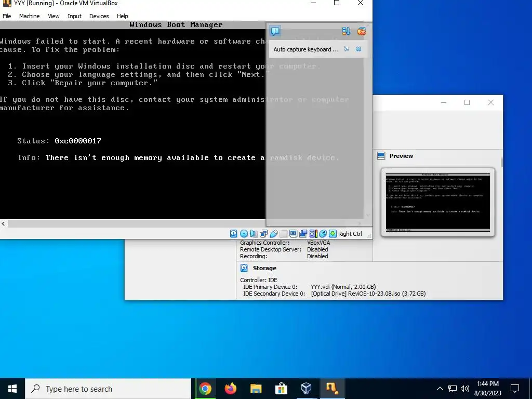Open Google Chrome from taskbar
The width and height of the screenshot is (532, 399).
click(x=205, y=389)
